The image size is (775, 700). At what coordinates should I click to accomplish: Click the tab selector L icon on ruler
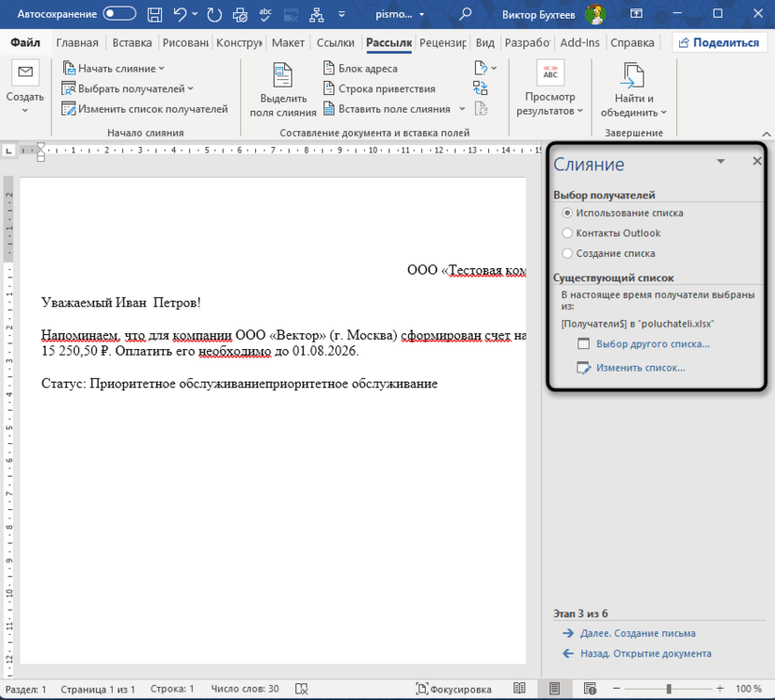click(8, 151)
